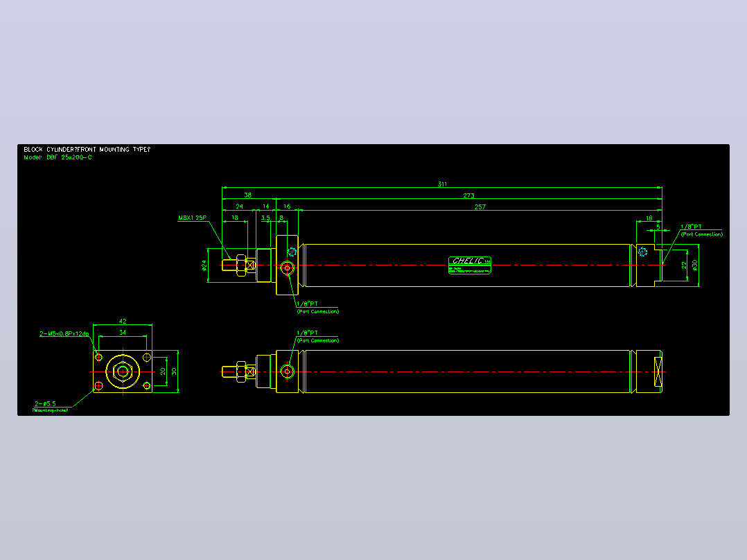747x560 pixels.
Task: Select the crossed-box symbol on lower view rear cap
Action: coord(658,371)
